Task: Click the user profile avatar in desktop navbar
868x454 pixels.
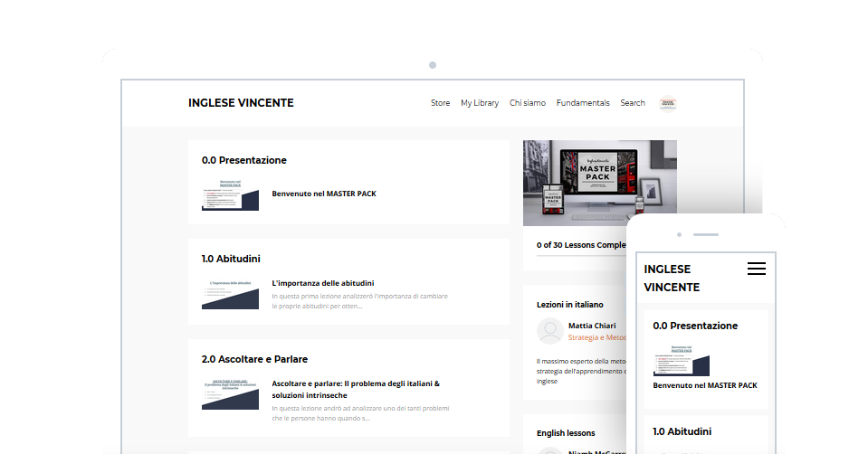Action: [668, 103]
